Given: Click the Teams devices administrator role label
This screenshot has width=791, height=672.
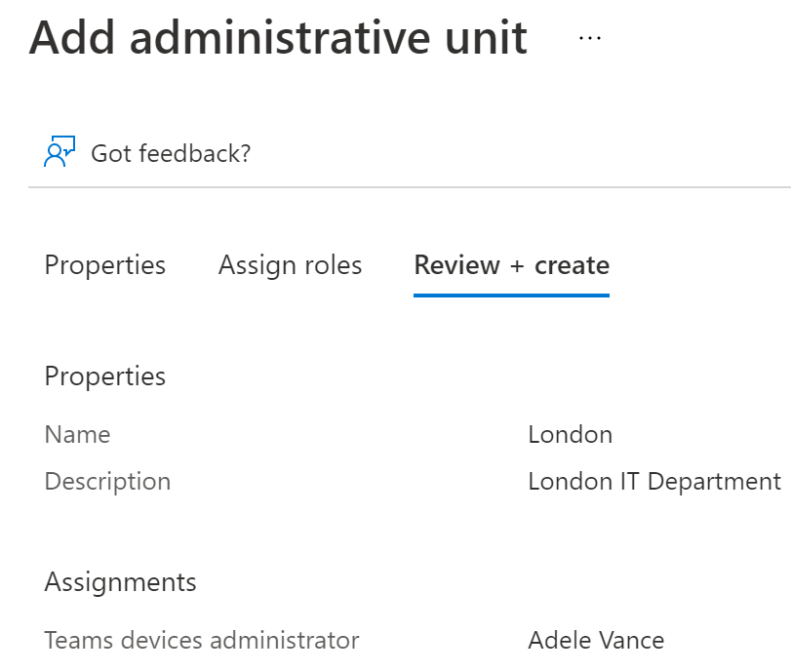Looking at the screenshot, I should 202,641.
